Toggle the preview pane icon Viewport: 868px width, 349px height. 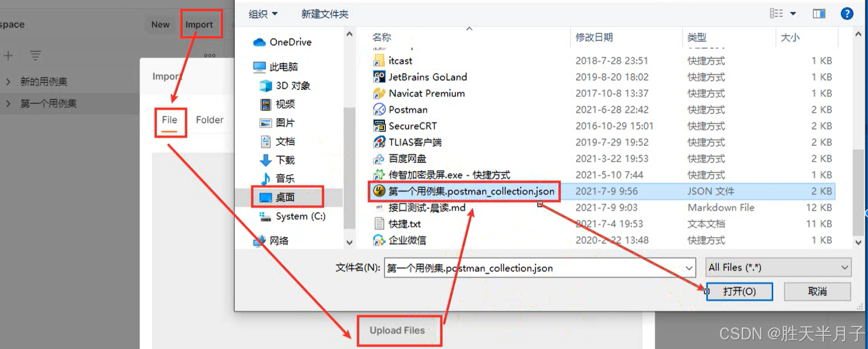819,13
